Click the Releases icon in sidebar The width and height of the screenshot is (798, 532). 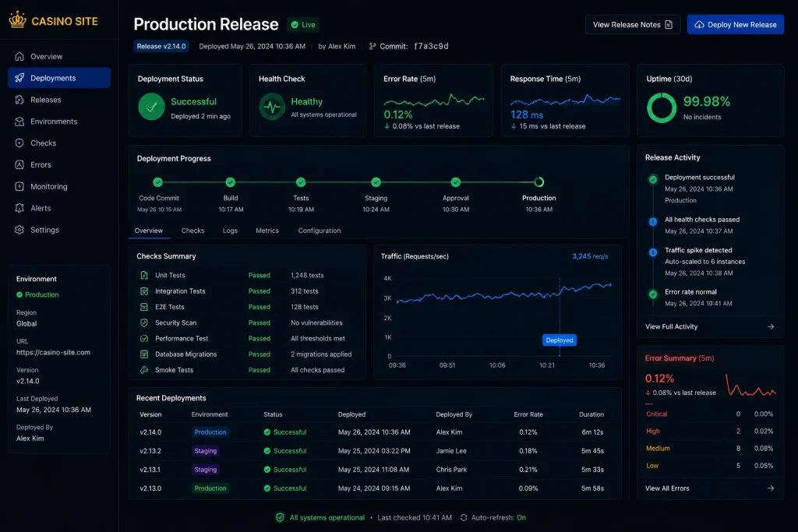click(x=19, y=100)
